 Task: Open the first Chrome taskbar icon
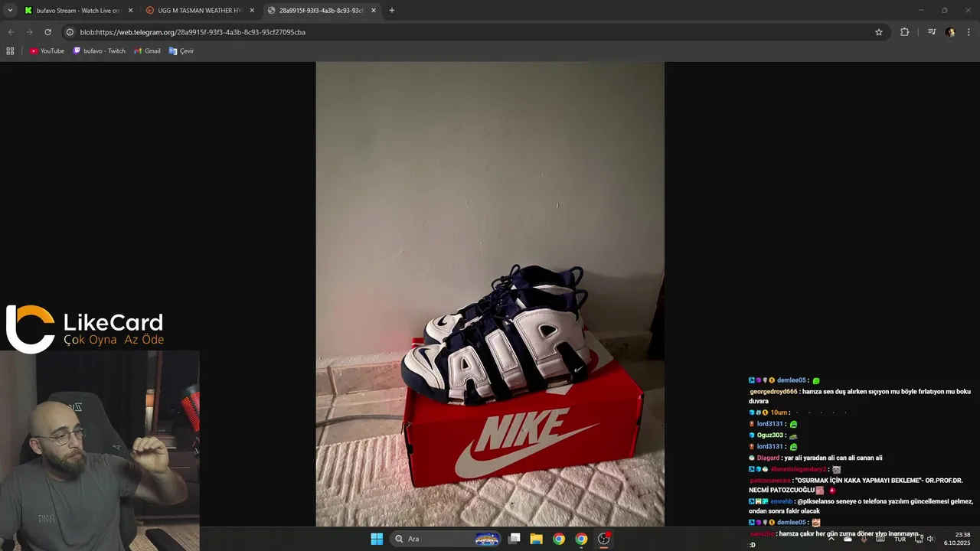click(559, 539)
